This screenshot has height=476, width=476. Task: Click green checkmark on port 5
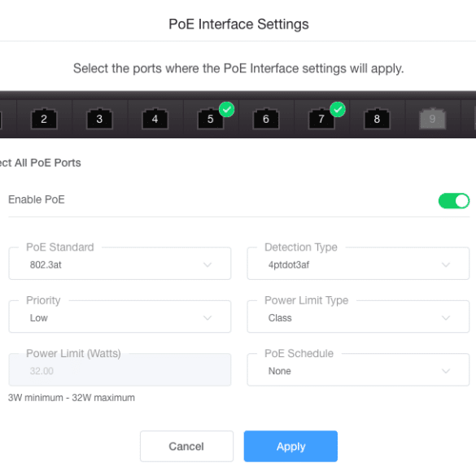(x=227, y=109)
